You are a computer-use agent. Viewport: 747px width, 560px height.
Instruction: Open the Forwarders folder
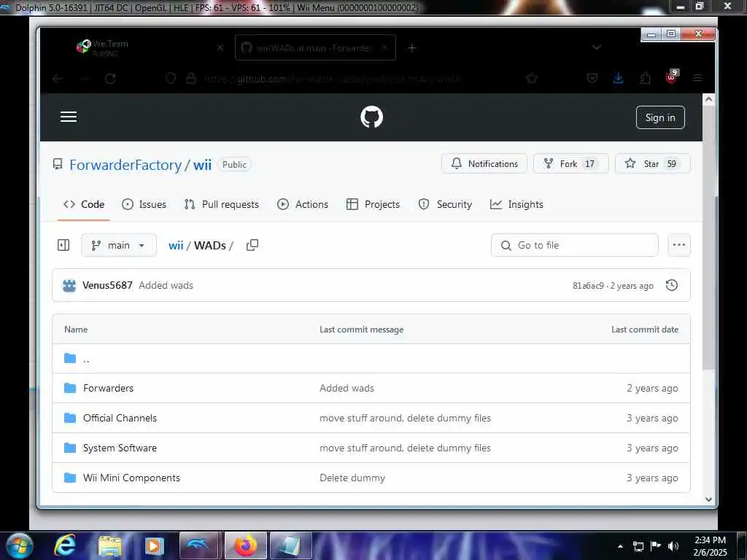(108, 388)
